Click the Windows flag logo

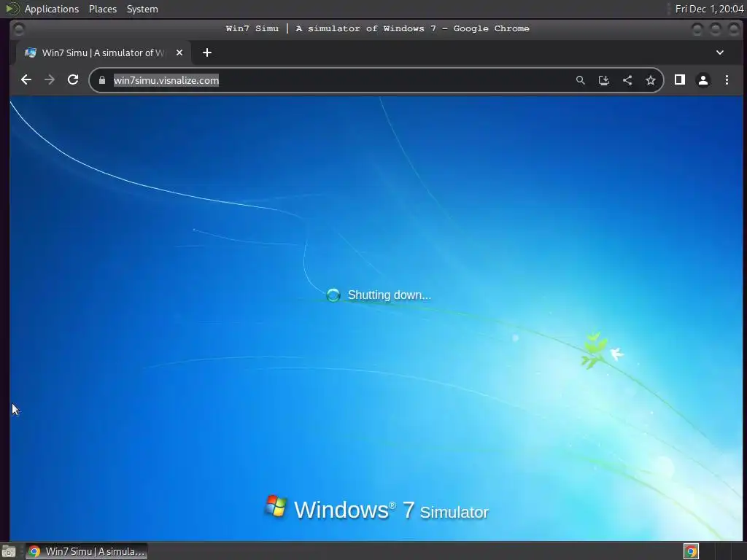tap(276, 506)
